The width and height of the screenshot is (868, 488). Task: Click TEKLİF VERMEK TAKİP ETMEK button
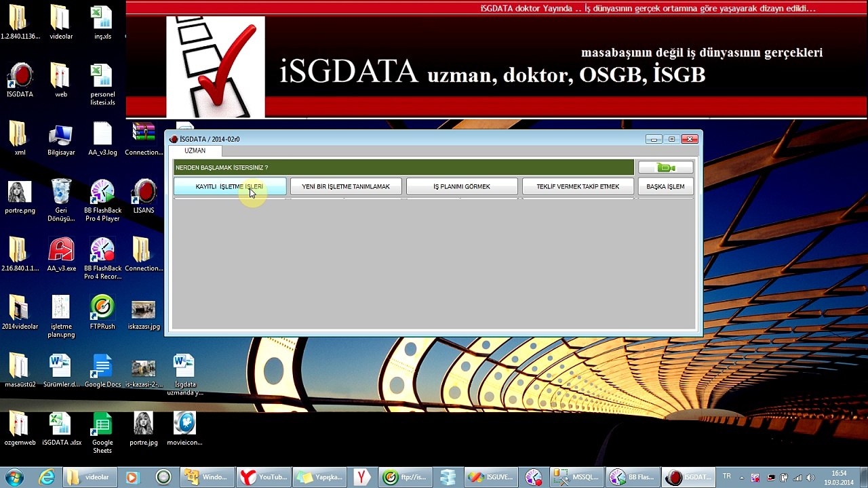(578, 186)
